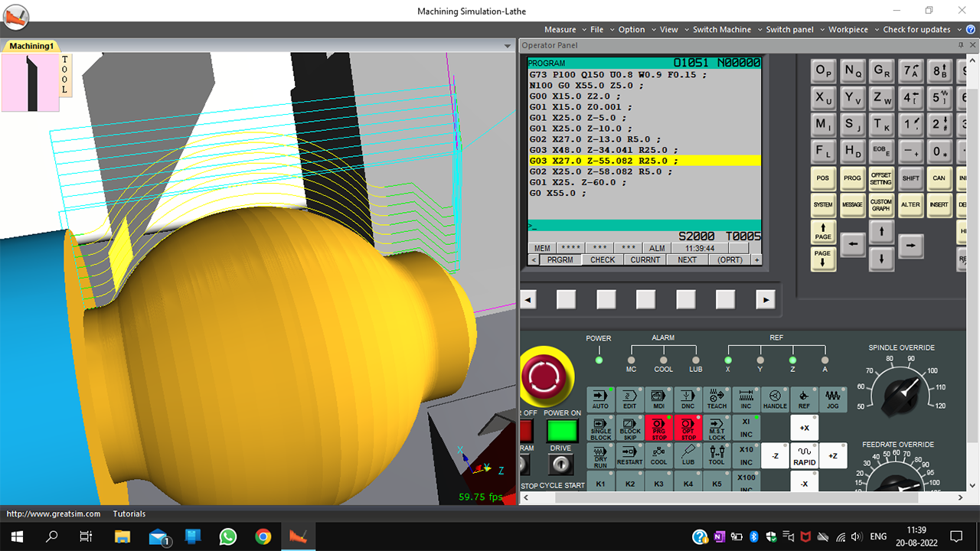Viewport: 980px width, 551px height.
Task: Click the Spindle Override dial
Action: click(x=901, y=391)
